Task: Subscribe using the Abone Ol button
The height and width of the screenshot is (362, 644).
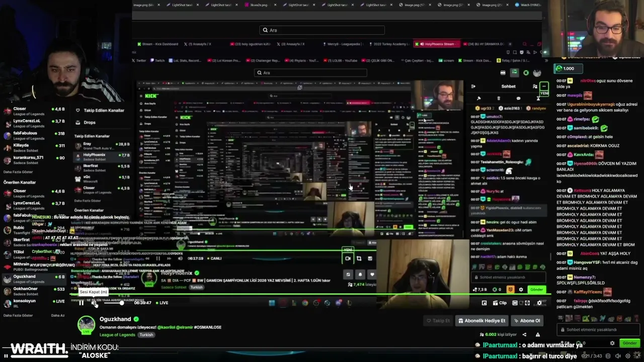Action: (527, 321)
